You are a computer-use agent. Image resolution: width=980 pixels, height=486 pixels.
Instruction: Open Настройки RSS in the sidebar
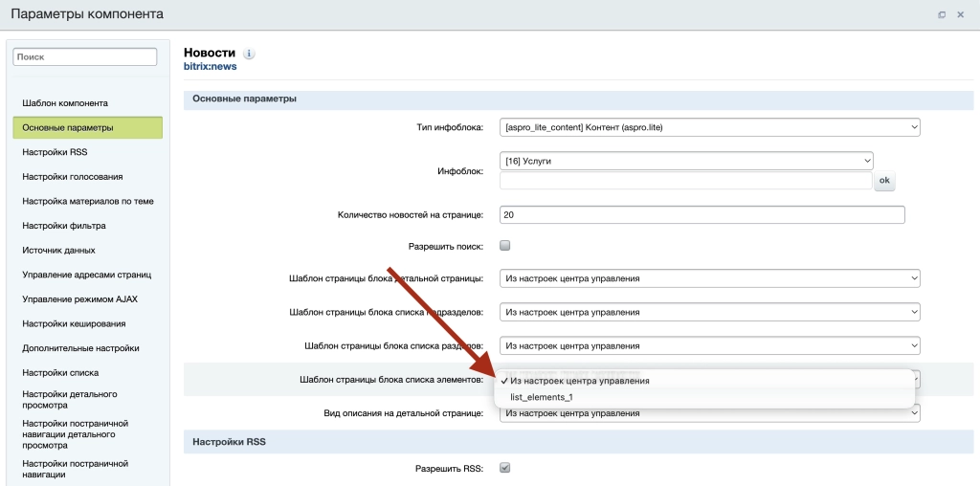(x=56, y=152)
